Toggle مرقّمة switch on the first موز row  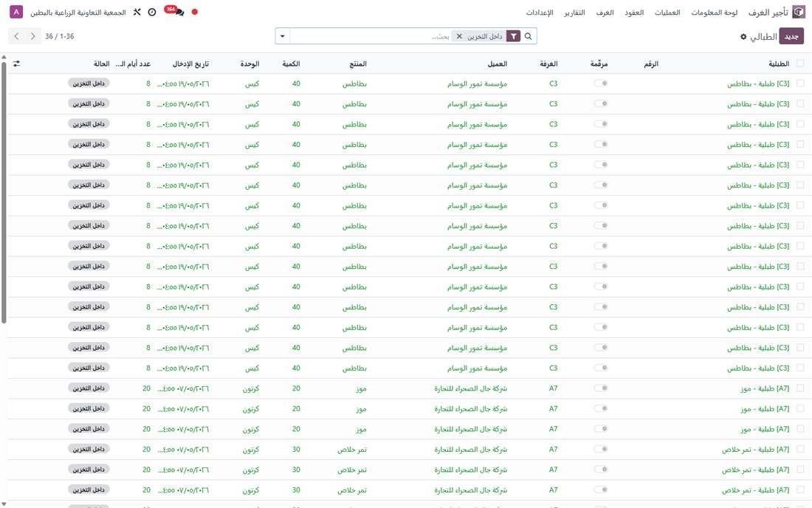(x=601, y=388)
